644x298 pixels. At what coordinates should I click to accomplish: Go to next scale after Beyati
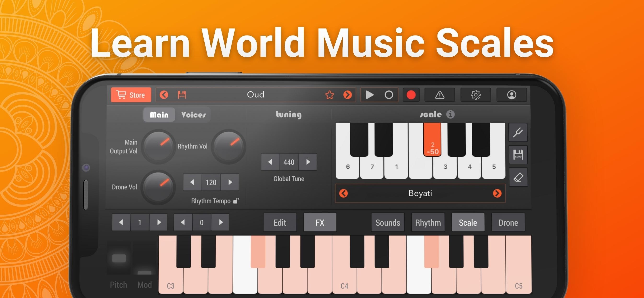point(497,193)
